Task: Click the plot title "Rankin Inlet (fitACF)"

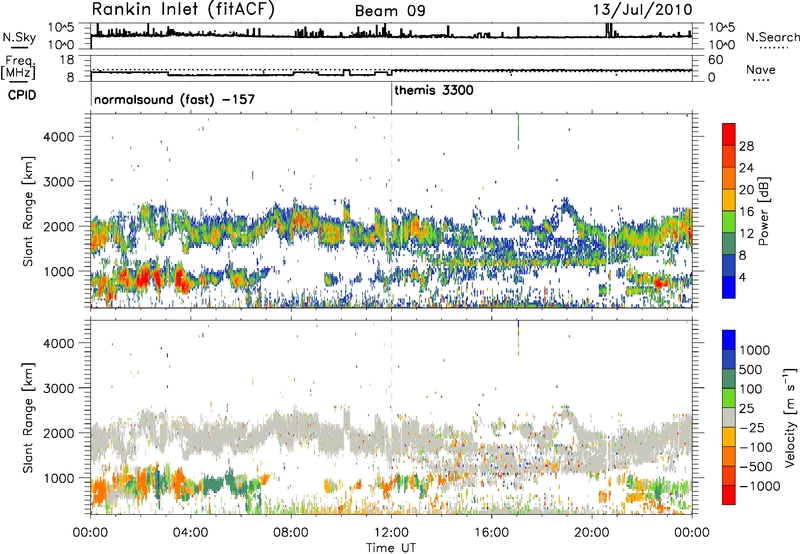Action: click(x=183, y=10)
